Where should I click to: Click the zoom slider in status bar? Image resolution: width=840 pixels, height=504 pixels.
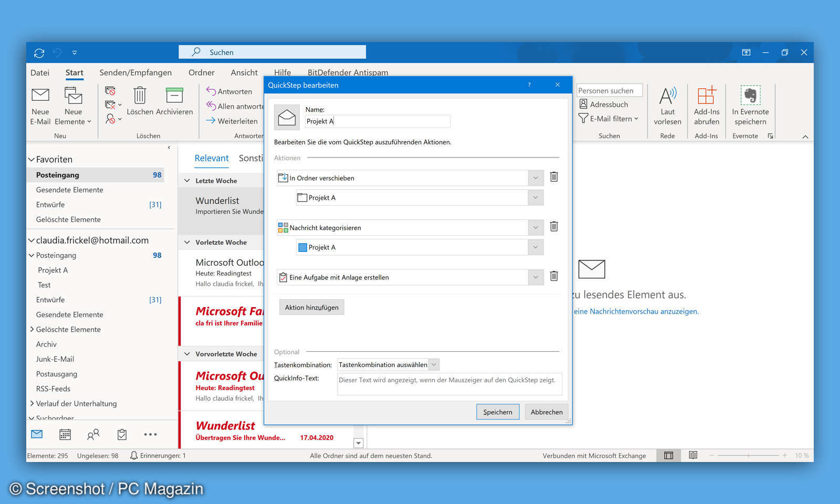[748, 456]
